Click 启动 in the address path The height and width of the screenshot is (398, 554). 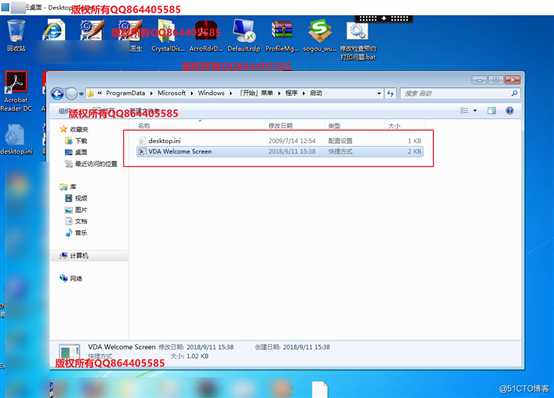point(316,93)
